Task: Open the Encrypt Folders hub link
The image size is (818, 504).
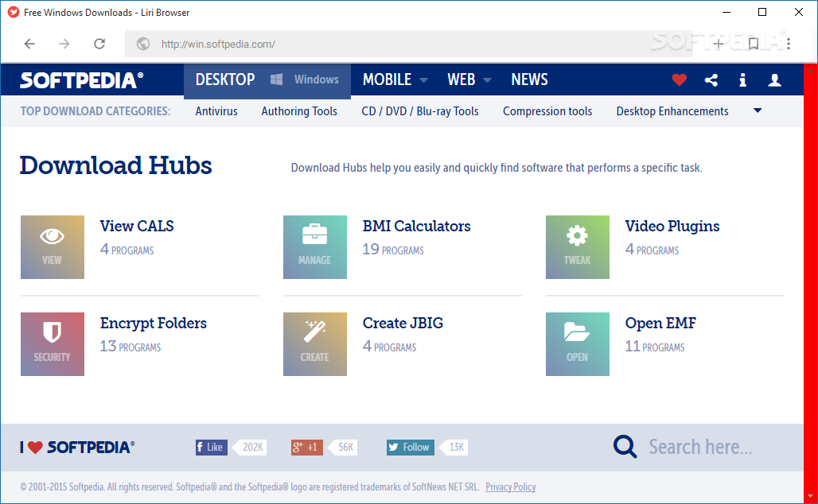Action: click(x=154, y=323)
